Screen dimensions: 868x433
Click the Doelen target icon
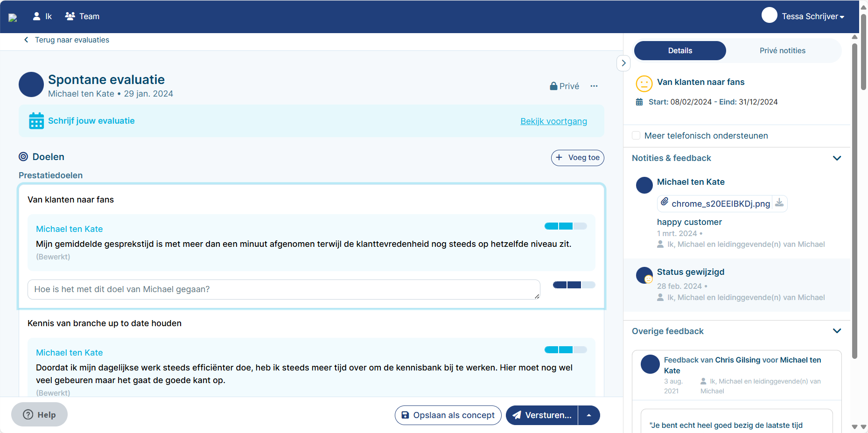[x=23, y=157]
